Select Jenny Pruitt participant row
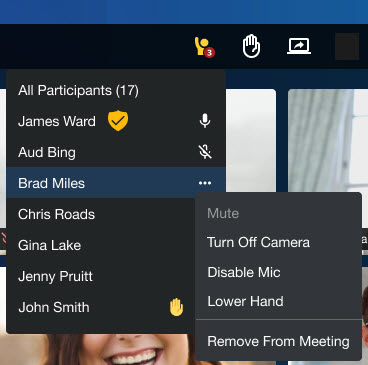Image resolution: width=368 pixels, height=365 pixels. point(101,276)
